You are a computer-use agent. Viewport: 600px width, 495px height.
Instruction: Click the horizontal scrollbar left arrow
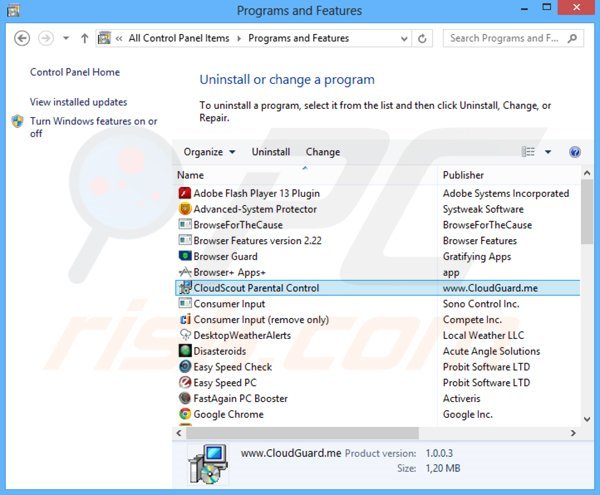click(x=179, y=433)
